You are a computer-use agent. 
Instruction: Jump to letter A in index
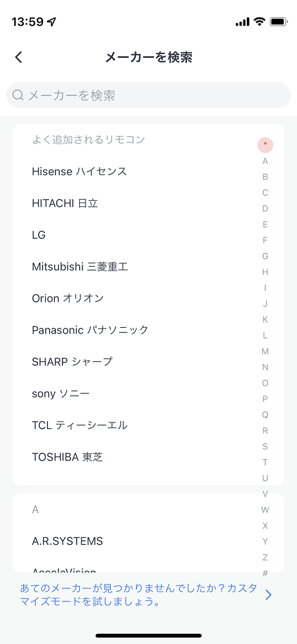(265, 161)
